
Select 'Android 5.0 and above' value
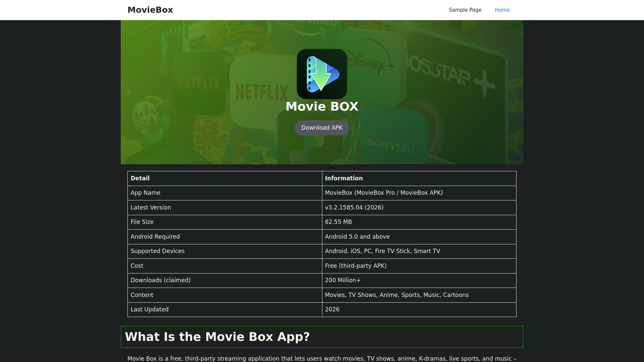[x=419, y=237]
